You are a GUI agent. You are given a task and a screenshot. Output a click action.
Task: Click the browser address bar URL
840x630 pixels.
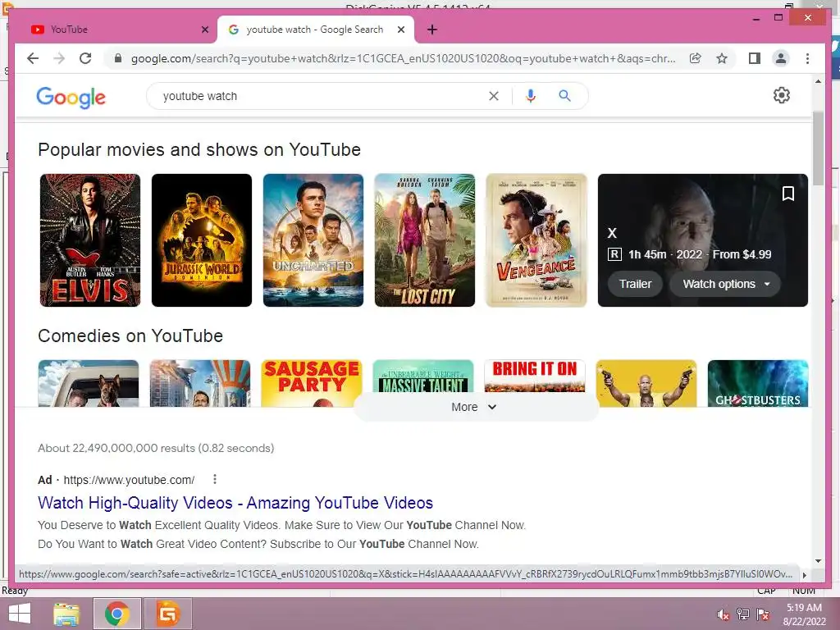coord(403,58)
